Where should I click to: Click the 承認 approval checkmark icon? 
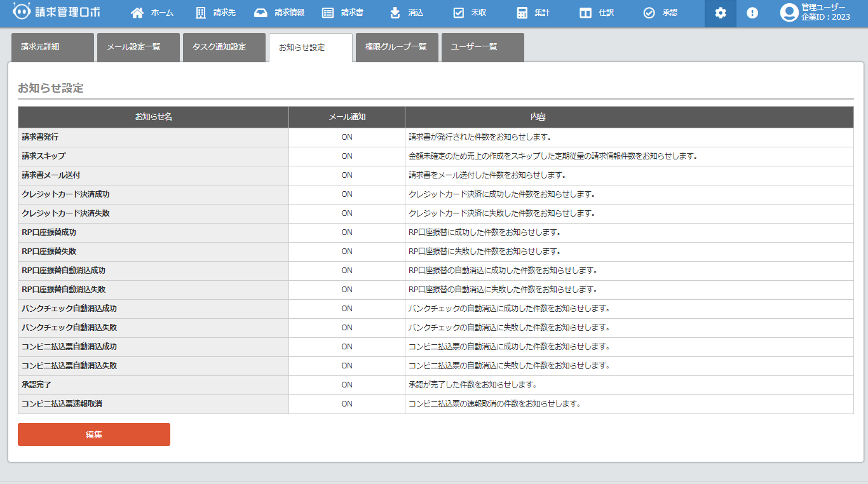(649, 13)
